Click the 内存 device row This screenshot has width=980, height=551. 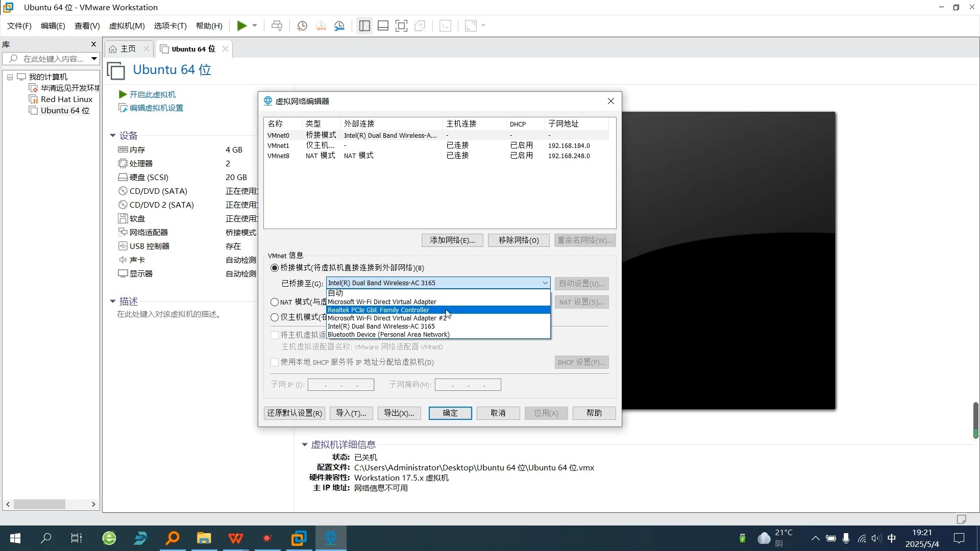187,149
